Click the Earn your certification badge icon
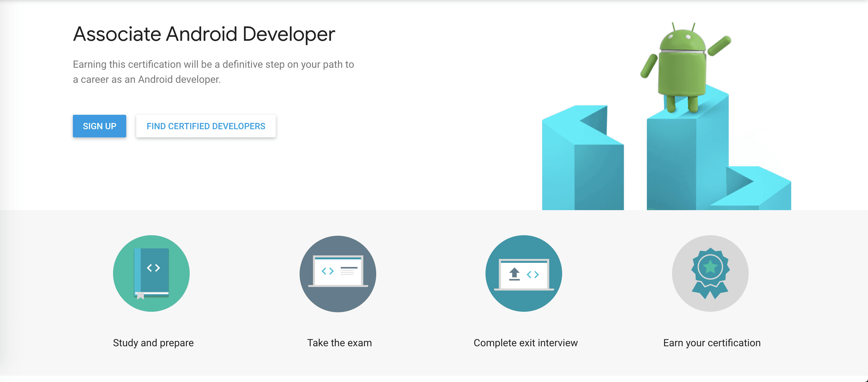The height and width of the screenshot is (382, 868). click(x=710, y=273)
